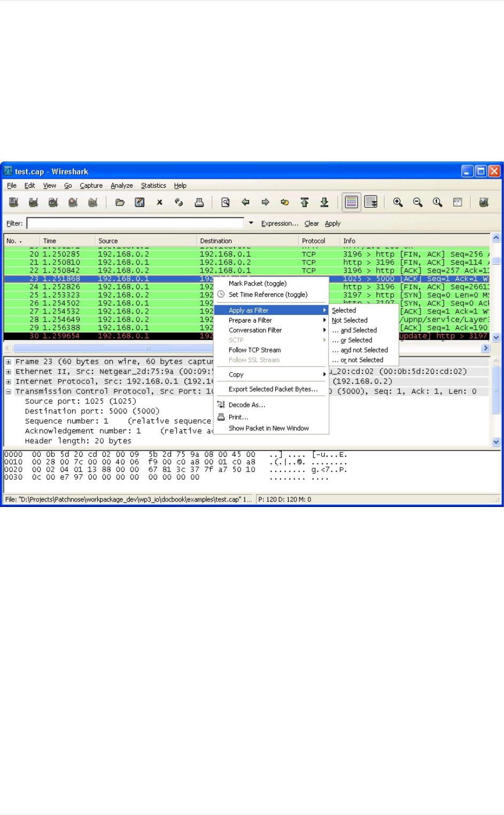Screen dimensions: 504x815
Task: Expand the Ethernet II tree node
Action: tap(9, 371)
